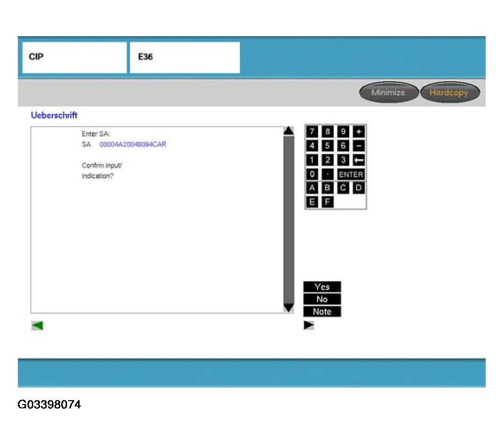Click the SA code input value
The height and width of the screenshot is (445, 504).
(133, 144)
